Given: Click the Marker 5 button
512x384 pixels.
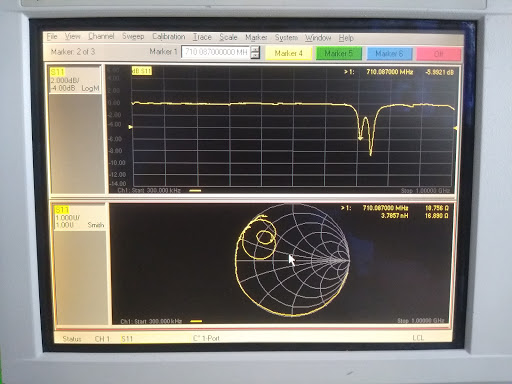Looking at the screenshot, I should 338,54.
